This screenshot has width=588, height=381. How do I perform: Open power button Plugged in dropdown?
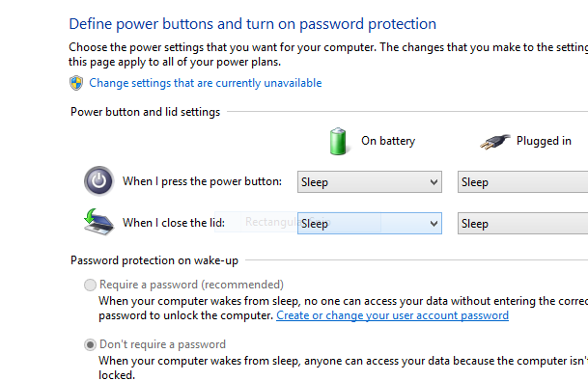pos(522,182)
